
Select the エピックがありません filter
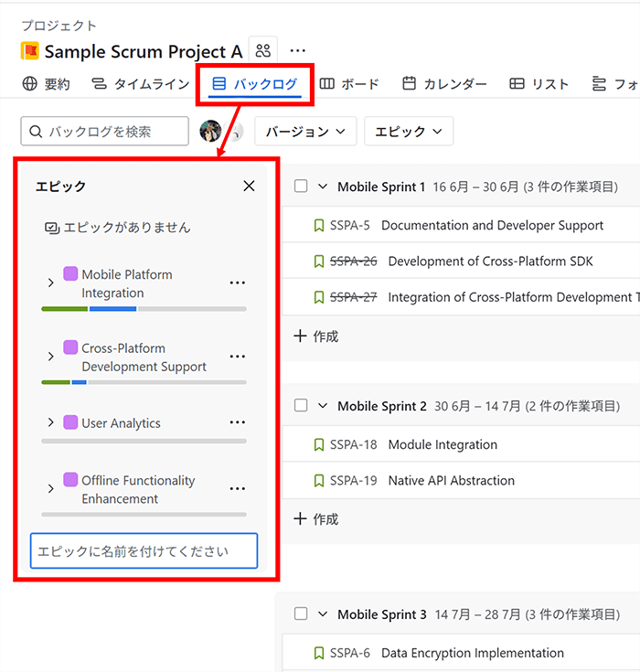118,228
